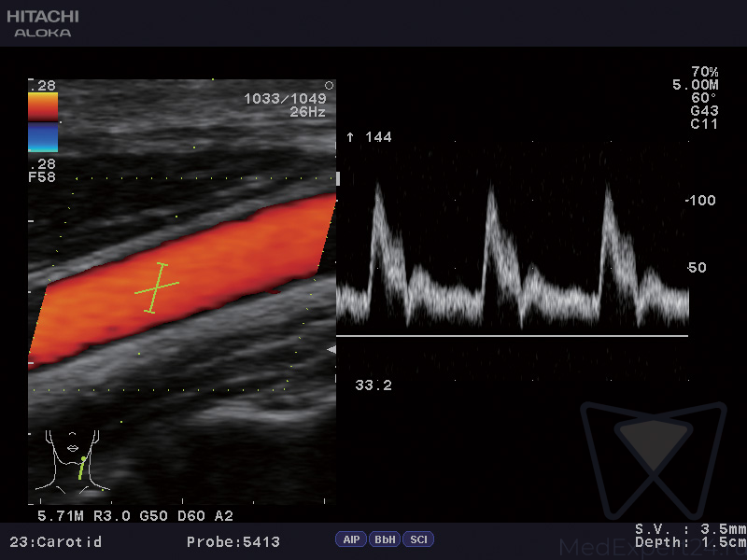Click the small circle orientation marker
This screenshot has height=560, width=747.
click(329, 86)
